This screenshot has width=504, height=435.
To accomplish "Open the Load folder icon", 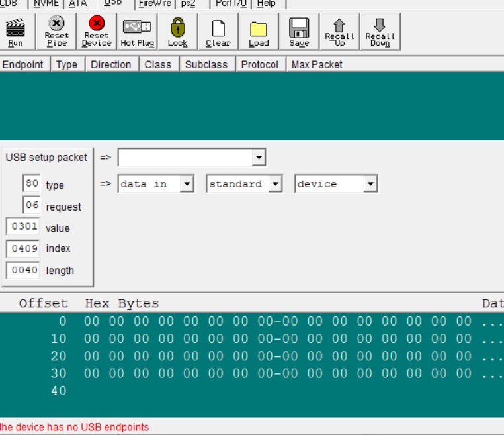I will 259,32.
